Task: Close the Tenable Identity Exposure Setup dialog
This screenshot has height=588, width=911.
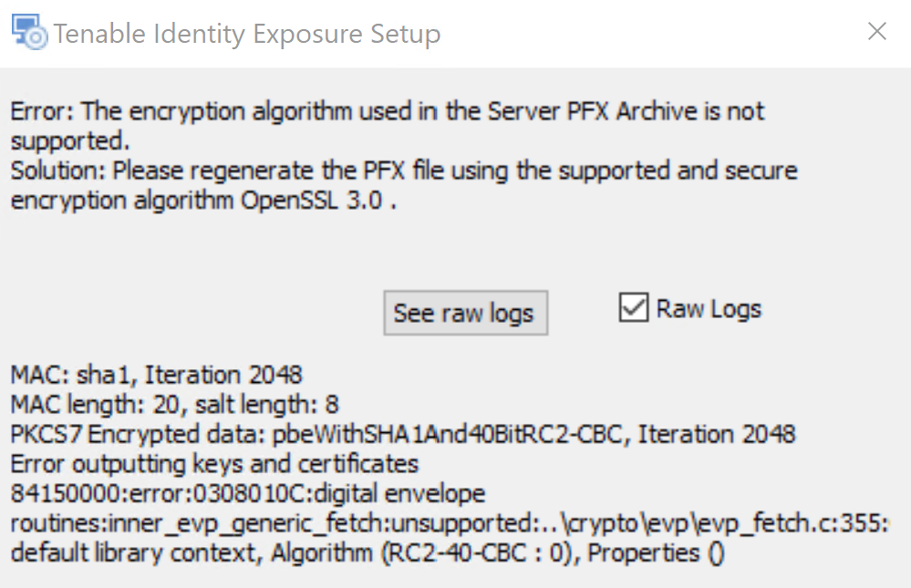Action: pos(876,31)
